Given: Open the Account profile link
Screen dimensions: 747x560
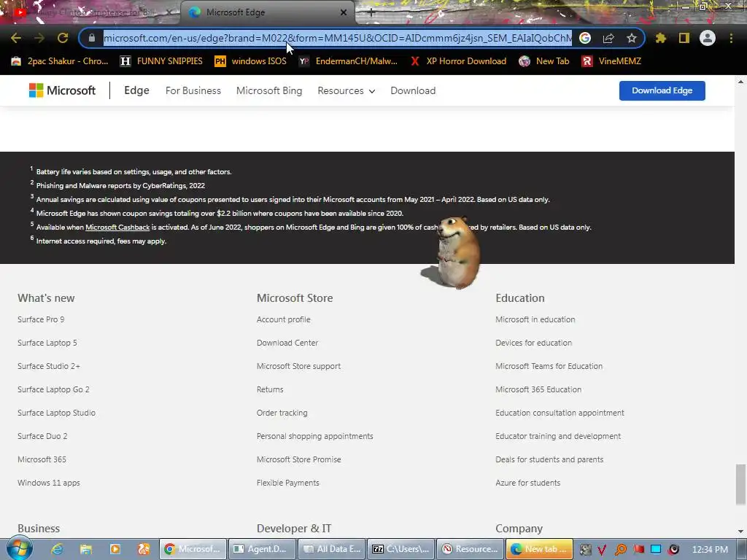Looking at the screenshot, I should click(284, 319).
